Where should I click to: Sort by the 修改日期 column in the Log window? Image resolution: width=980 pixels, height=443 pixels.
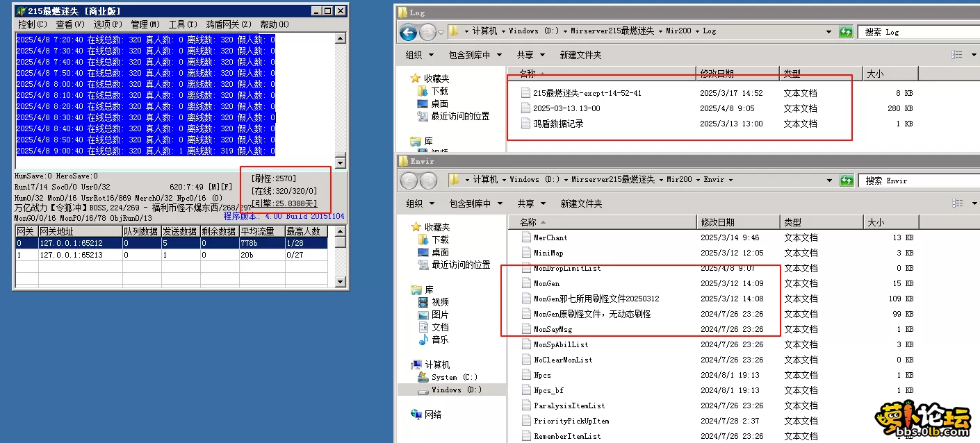[737, 73]
